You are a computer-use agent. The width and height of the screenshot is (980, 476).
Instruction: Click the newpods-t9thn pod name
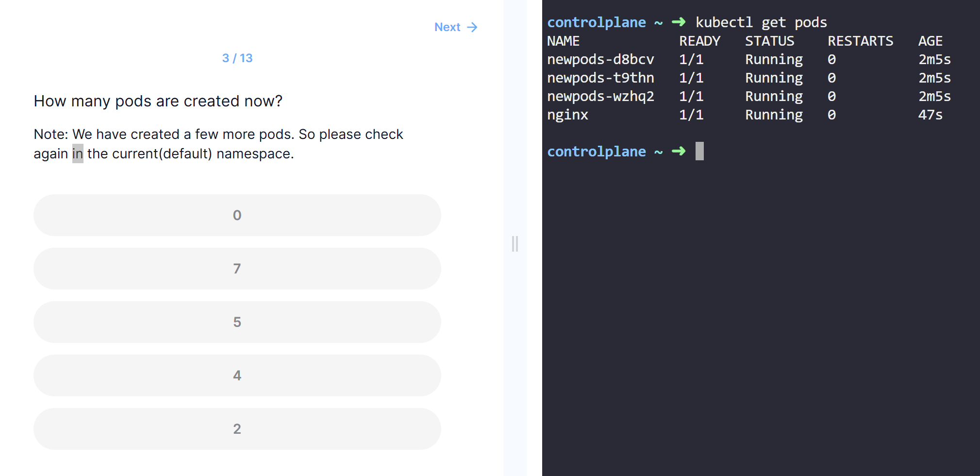tap(600, 78)
